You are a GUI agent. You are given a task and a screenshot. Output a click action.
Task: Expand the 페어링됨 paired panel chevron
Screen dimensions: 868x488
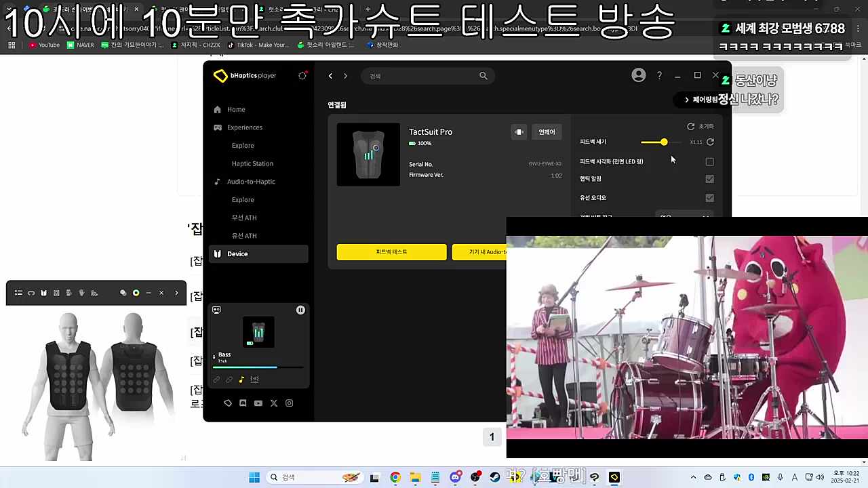(x=687, y=100)
